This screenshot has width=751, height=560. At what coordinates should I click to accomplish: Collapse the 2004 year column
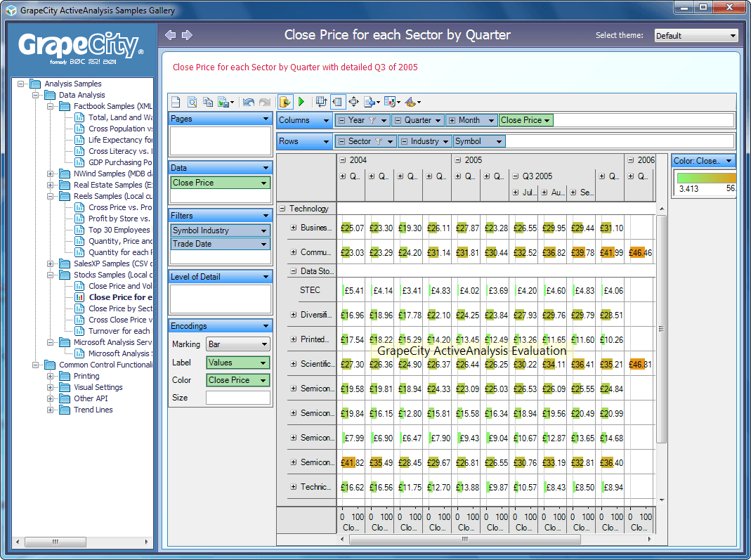pos(343,160)
